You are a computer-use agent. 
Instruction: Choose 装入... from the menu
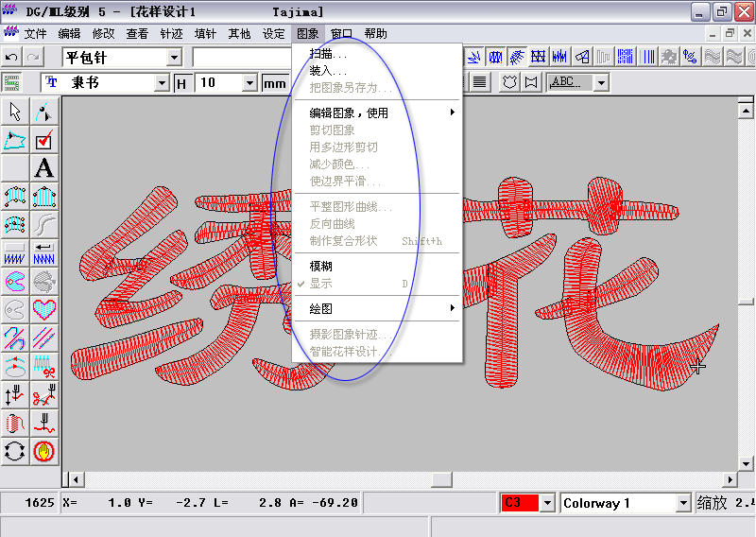(328, 71)
